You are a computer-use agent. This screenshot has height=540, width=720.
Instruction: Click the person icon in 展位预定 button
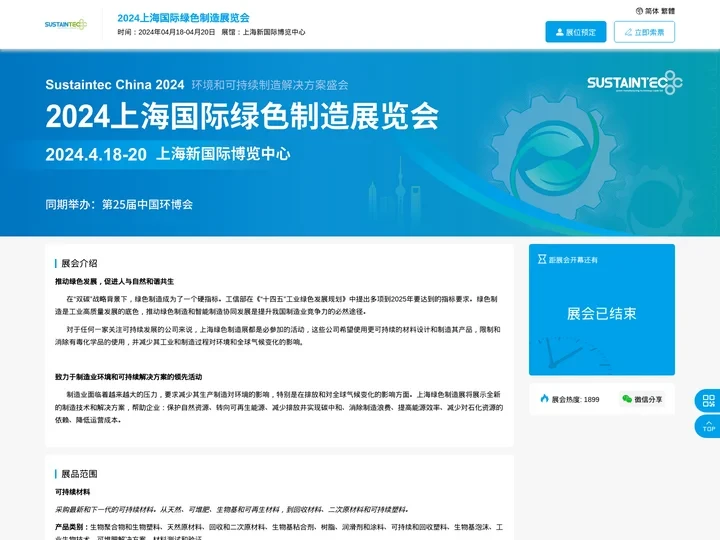560,32
